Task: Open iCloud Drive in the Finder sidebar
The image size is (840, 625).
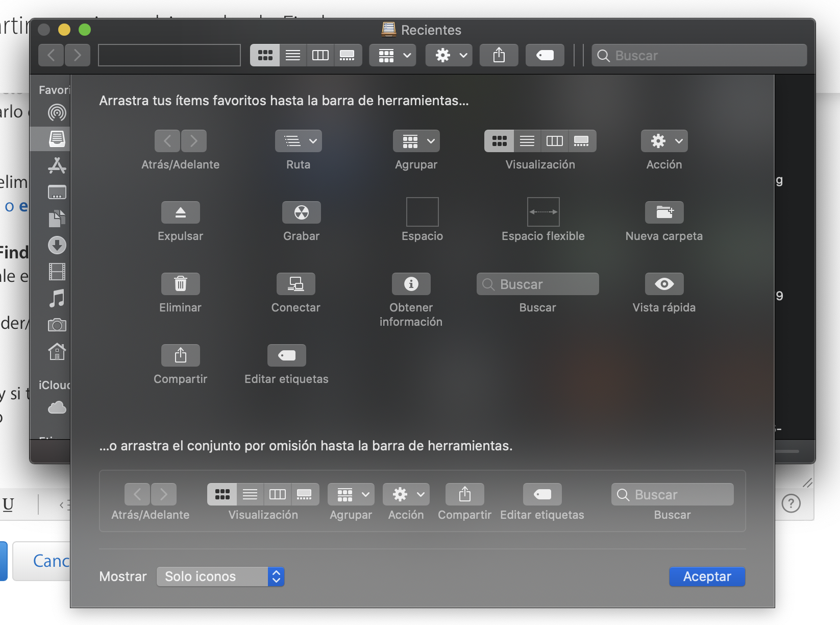Action: tap(57, 407)
